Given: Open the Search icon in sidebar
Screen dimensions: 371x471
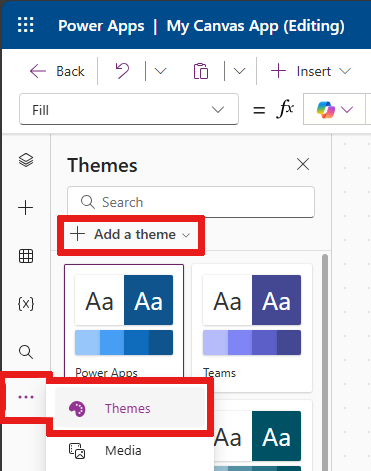Looking at the screenshot, I should (x=26, y=352).
